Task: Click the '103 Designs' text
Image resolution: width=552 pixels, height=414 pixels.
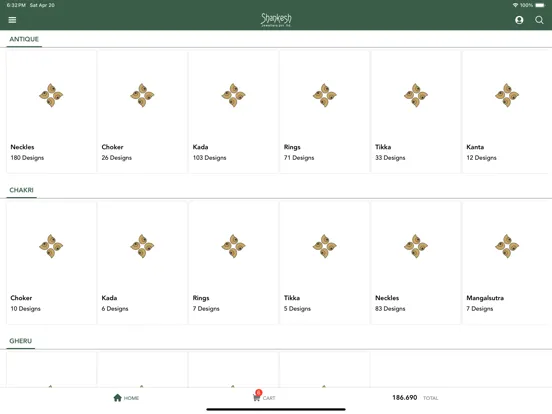Action: pyautogui.click(x=209, y=158)
